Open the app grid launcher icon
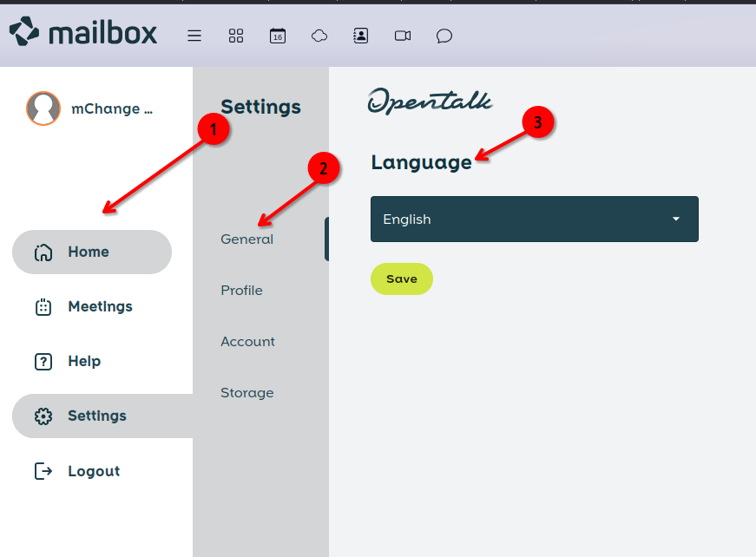 pos(236,36)
